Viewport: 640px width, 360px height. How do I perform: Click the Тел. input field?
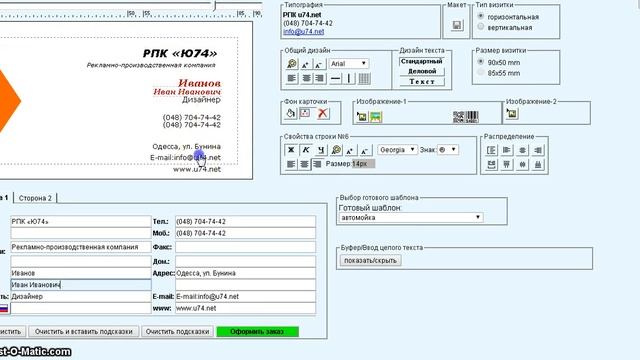[x=245, y=222]
